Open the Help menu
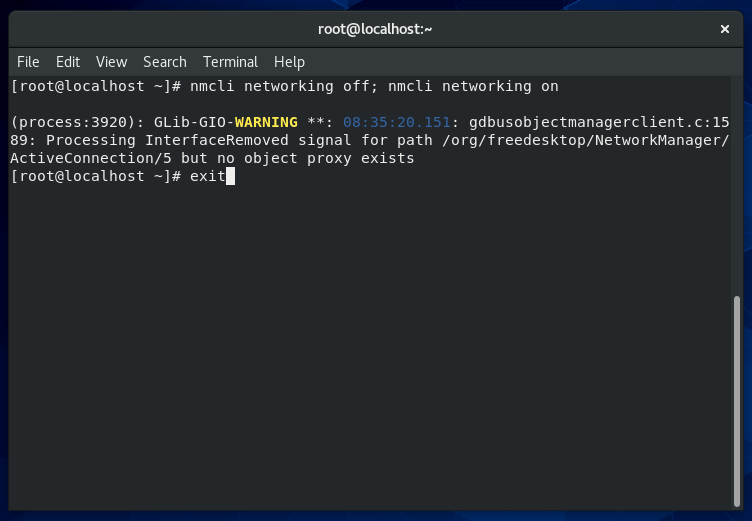Image resolution: width=752 pixels, height=521 pixels. point(289,62)
